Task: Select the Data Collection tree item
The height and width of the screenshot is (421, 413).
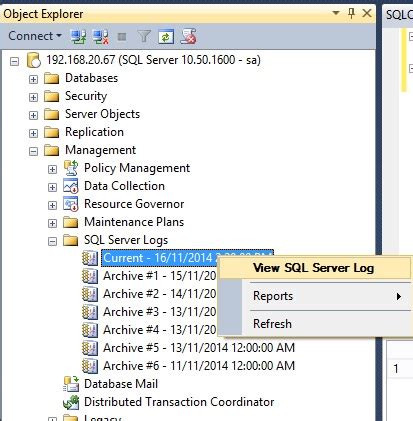Action: pyautogui.click(x=124, y=186)
